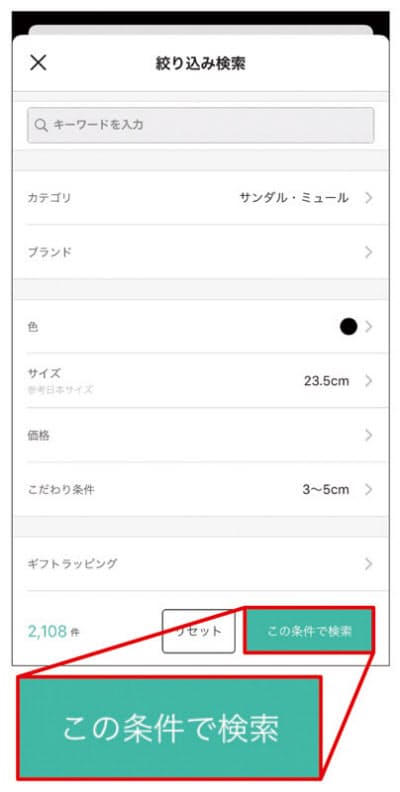The height and width of the screenshot is (792, 400).
Task: Click the 価格 row chevron icon
Action: coord(369,435)
